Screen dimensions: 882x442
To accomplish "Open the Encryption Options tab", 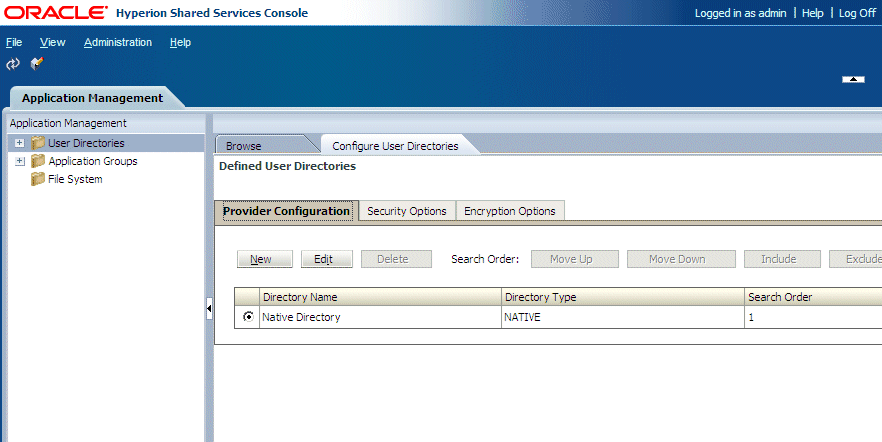I will coord(510,211).
